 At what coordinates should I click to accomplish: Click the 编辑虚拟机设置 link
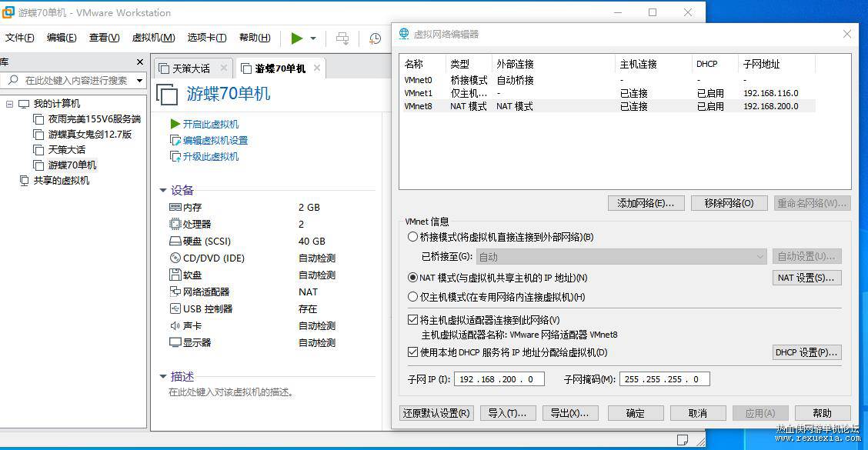point(215,141)
